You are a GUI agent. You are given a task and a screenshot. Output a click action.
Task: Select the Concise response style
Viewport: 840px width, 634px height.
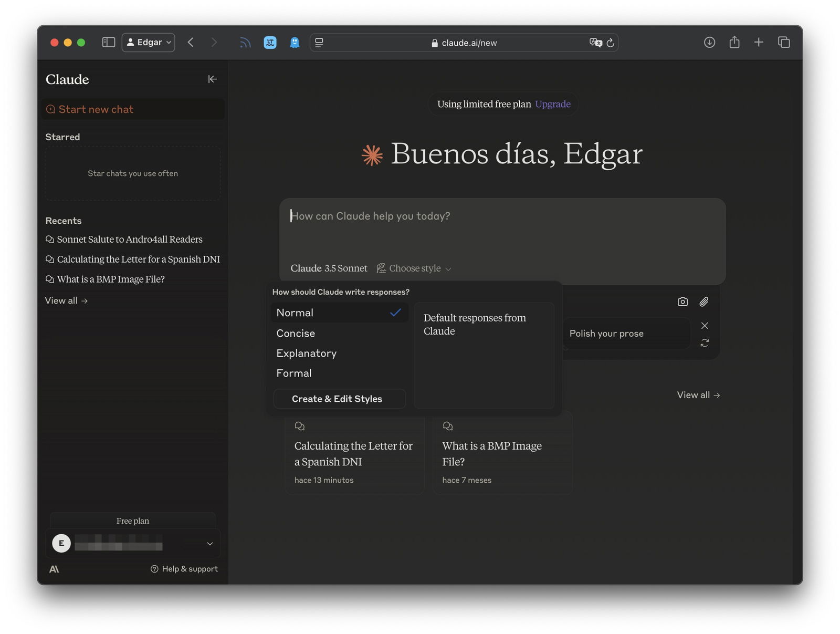pos(339,333)
